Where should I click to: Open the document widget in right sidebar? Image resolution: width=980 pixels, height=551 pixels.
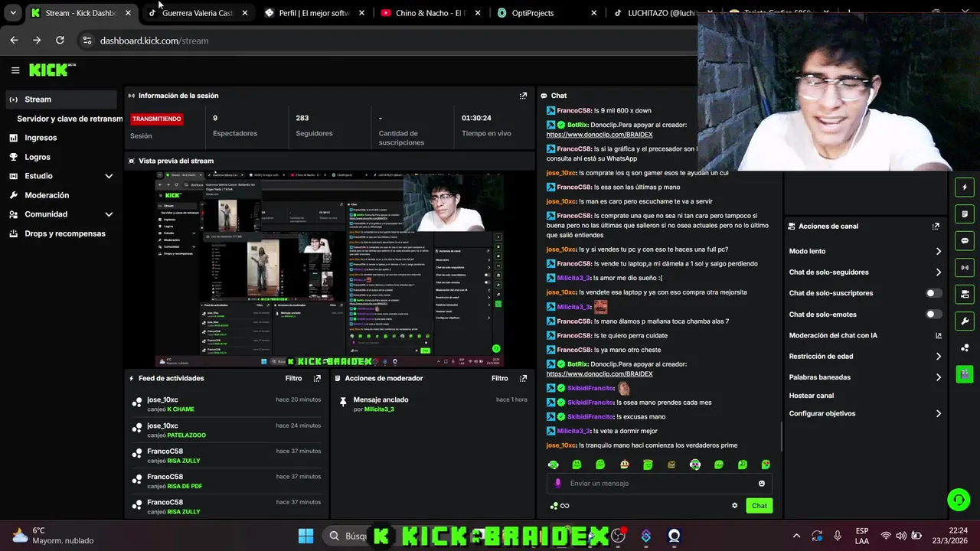965,214
